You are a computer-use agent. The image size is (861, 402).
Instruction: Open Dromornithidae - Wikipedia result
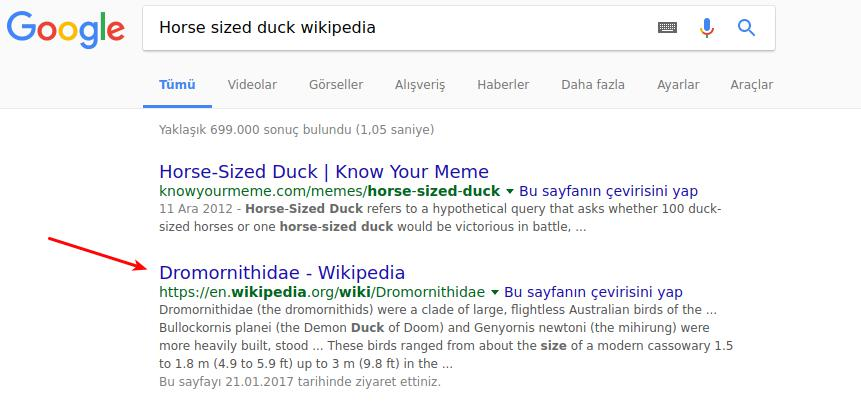pos(282,272)
